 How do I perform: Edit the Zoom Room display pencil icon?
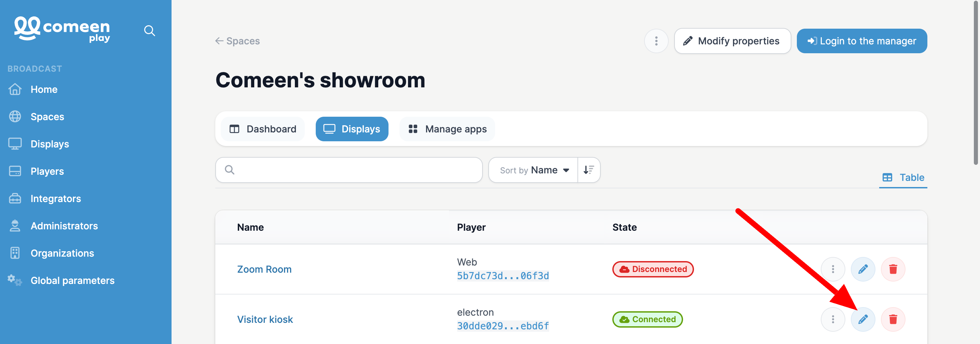pyautogui.click(x=863, y=269)
